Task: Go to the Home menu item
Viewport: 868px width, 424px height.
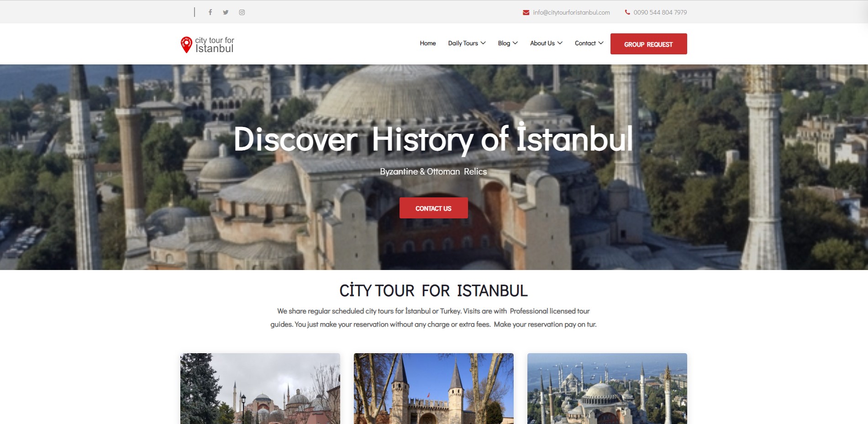Action: click(428, 43)
